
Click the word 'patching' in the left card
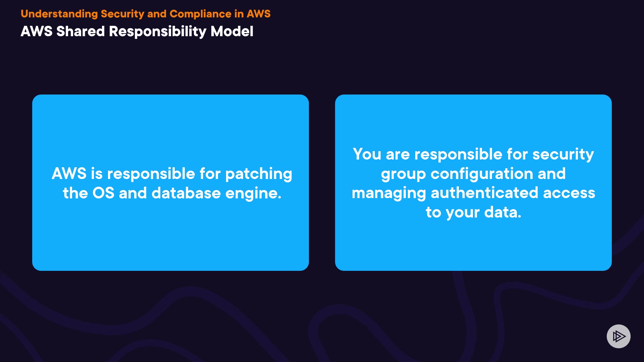click(x=259, y=174)
